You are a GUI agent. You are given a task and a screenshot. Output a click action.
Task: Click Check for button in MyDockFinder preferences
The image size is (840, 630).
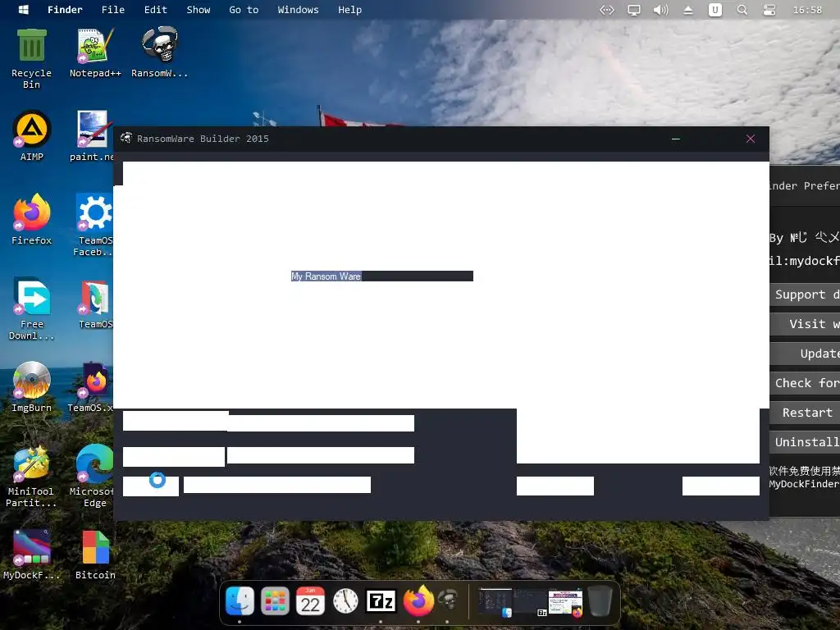point(805,383)
